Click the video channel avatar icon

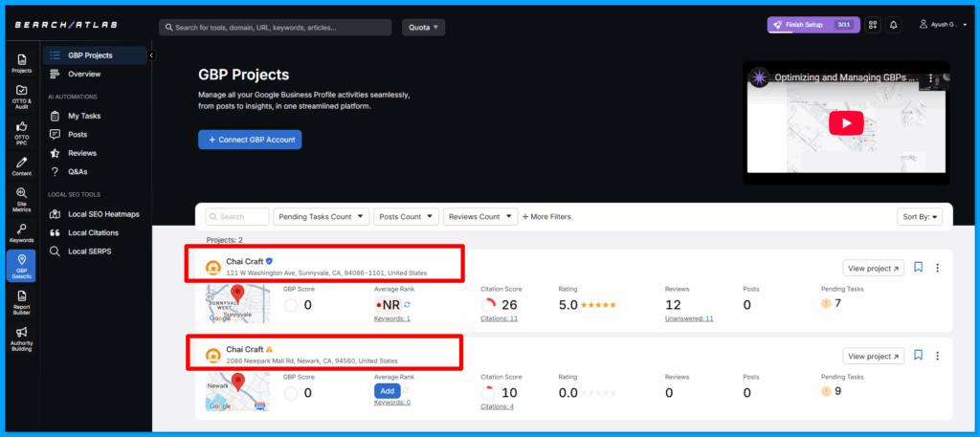point(759,78)
